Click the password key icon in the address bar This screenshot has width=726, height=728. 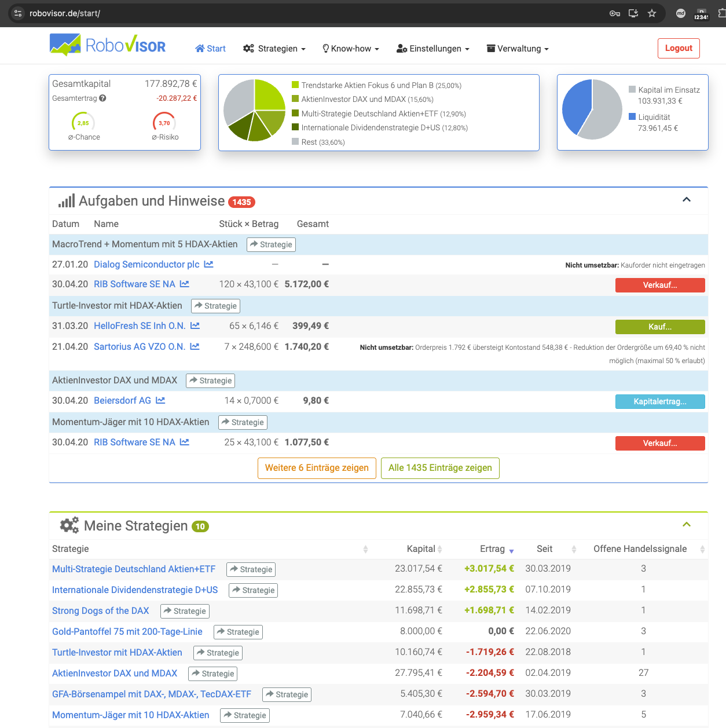tap(615, 13)
